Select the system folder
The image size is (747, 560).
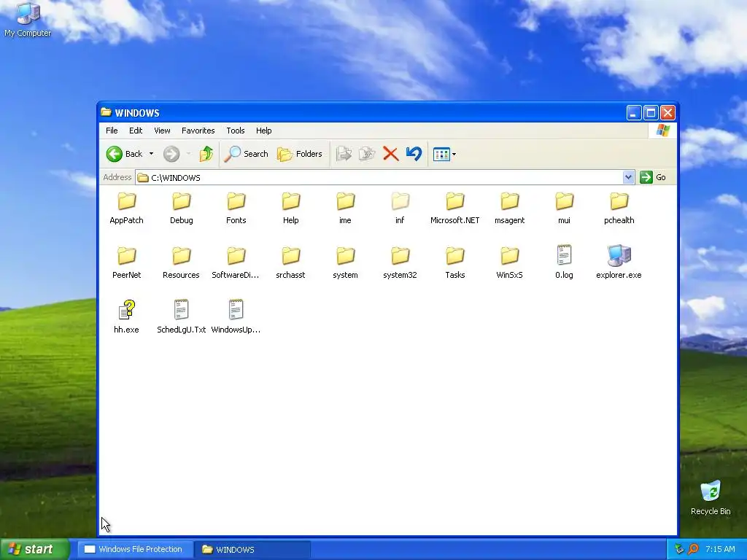[x=345, y=262]
